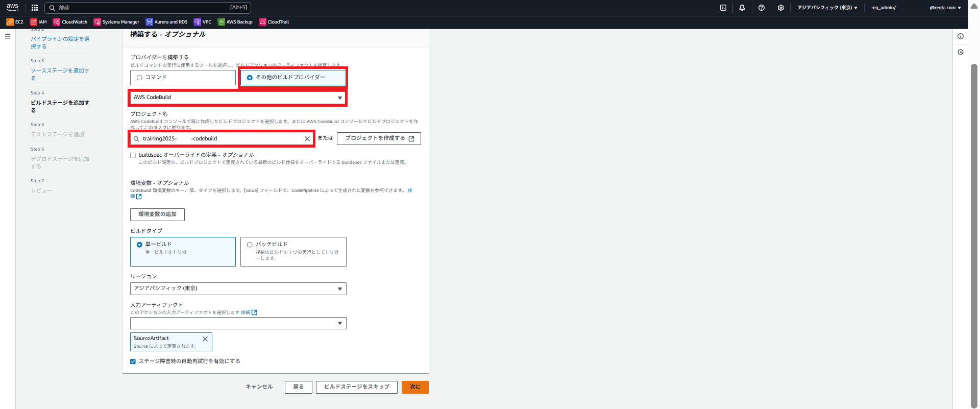Click the disabled step レビュー
This screenshot has height=409, width=980.
41,190
